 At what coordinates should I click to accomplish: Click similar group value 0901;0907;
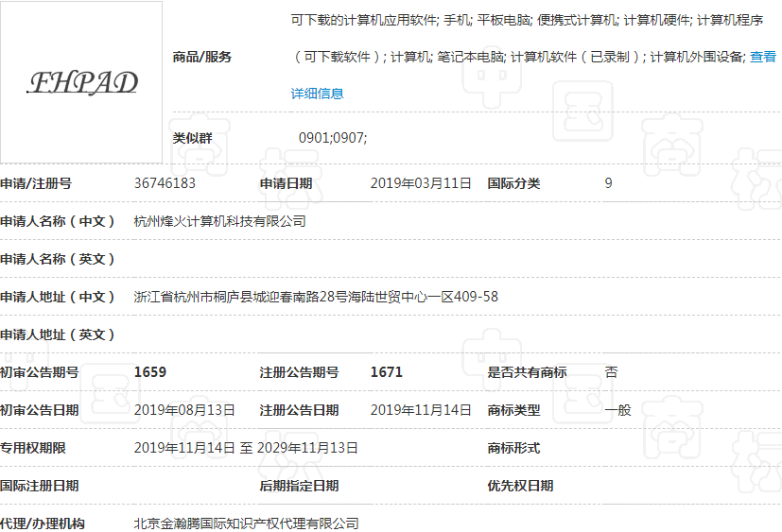[333, 138]
